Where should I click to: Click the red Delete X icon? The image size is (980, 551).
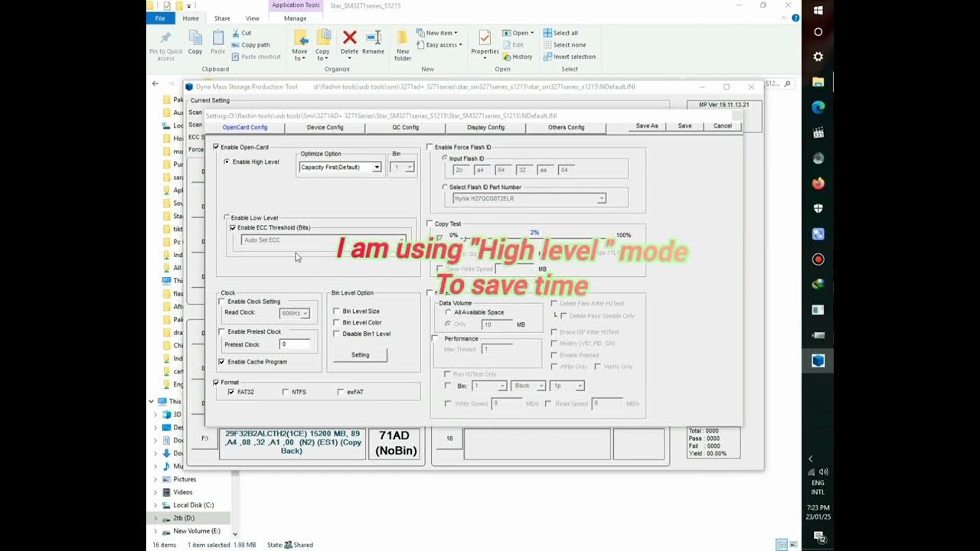[349, 37]
